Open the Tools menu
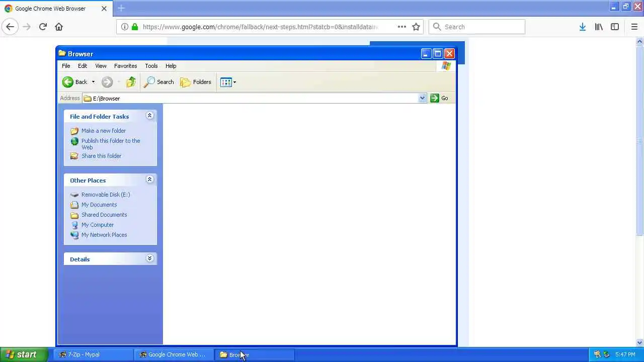 point(151,66)
